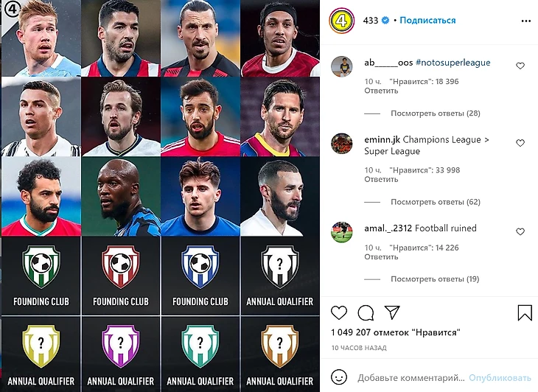Share post with the paper plane icon
This screenshot has width=538, height=392.
point(392,312)
